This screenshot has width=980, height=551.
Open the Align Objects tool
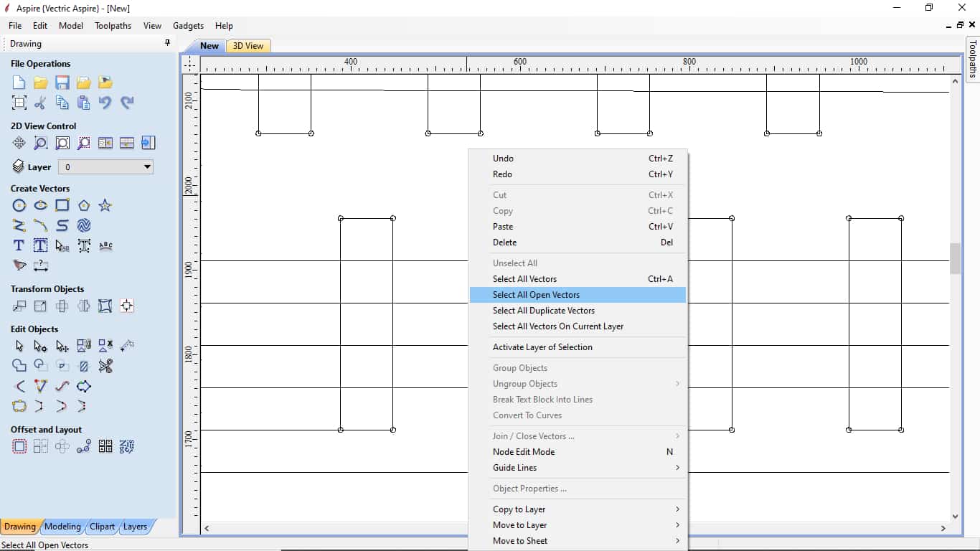pyautogui.click(x=127, y=306)
